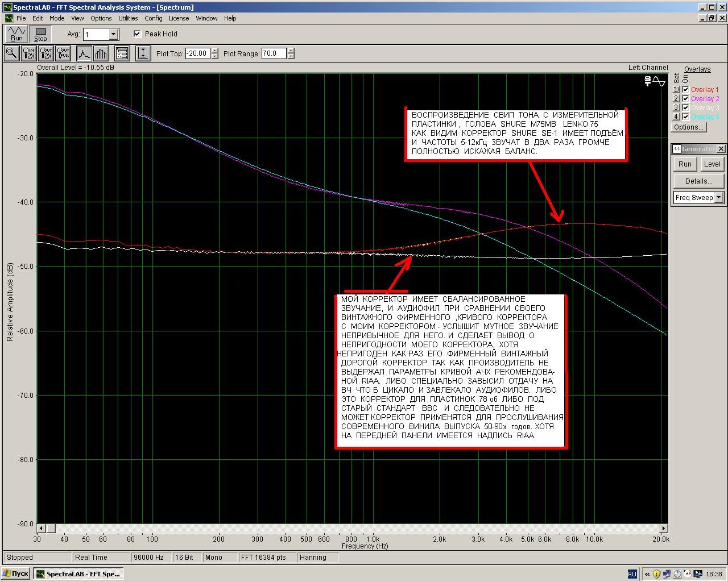Click the security shield tray icon
Screen dimensions: 728x582
(657, 574)
